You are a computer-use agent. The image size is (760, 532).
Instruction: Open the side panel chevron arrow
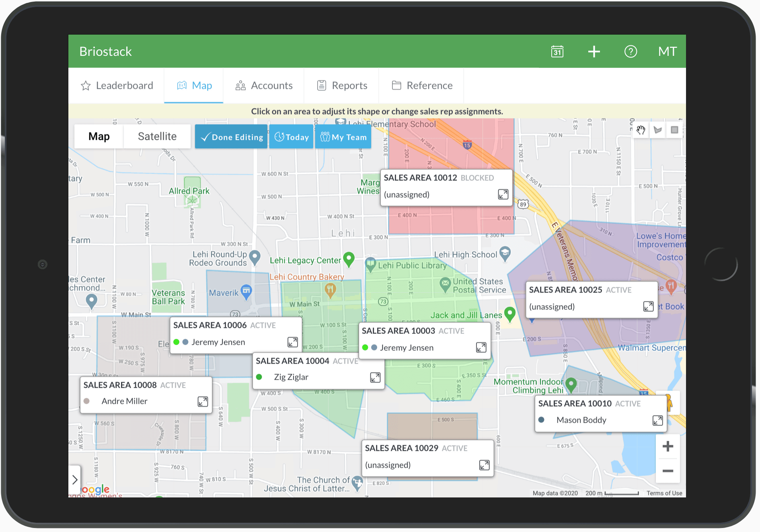tap(75, 479)
